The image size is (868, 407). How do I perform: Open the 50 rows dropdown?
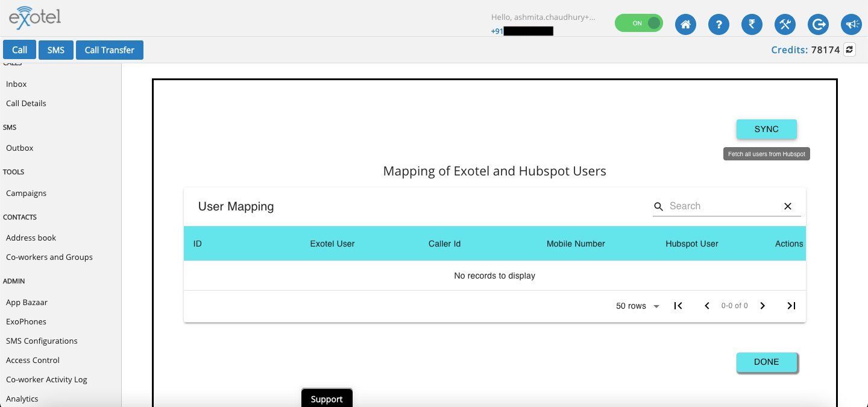tap(637, 306)
